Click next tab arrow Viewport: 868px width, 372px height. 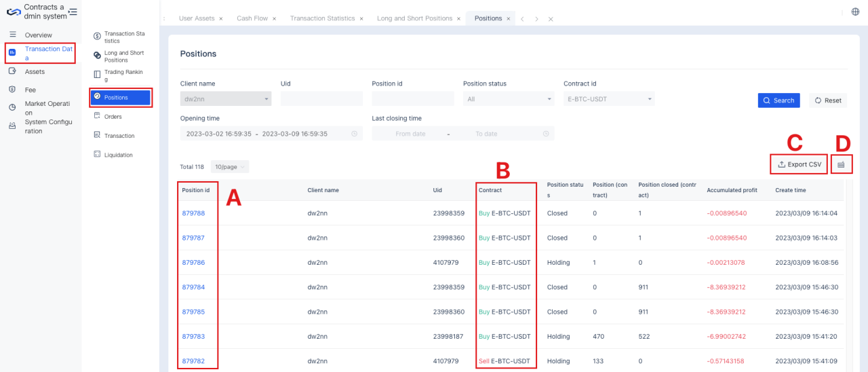[536, 19]
